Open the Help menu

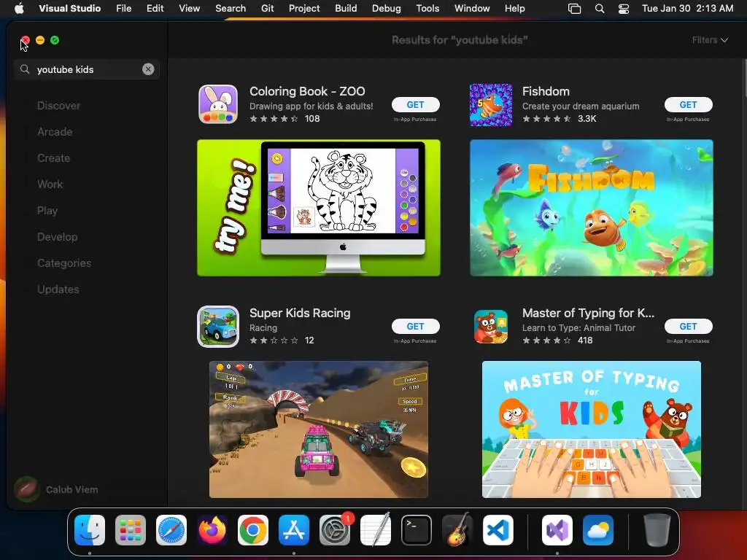(514, 8)
